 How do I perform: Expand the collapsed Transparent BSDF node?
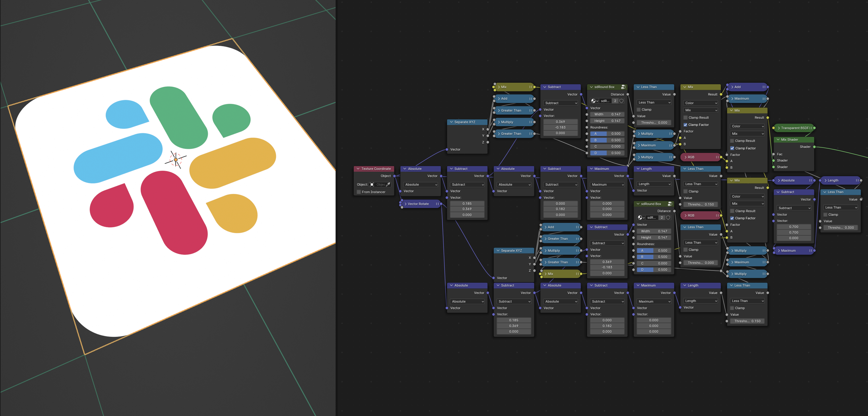click(779, 128)
